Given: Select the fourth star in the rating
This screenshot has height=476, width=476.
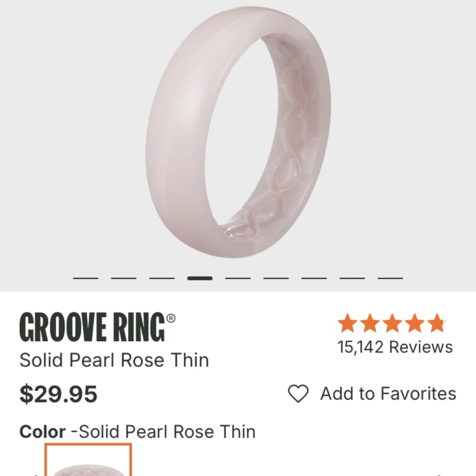Looking at the screenshot, I should pos(414,324).
